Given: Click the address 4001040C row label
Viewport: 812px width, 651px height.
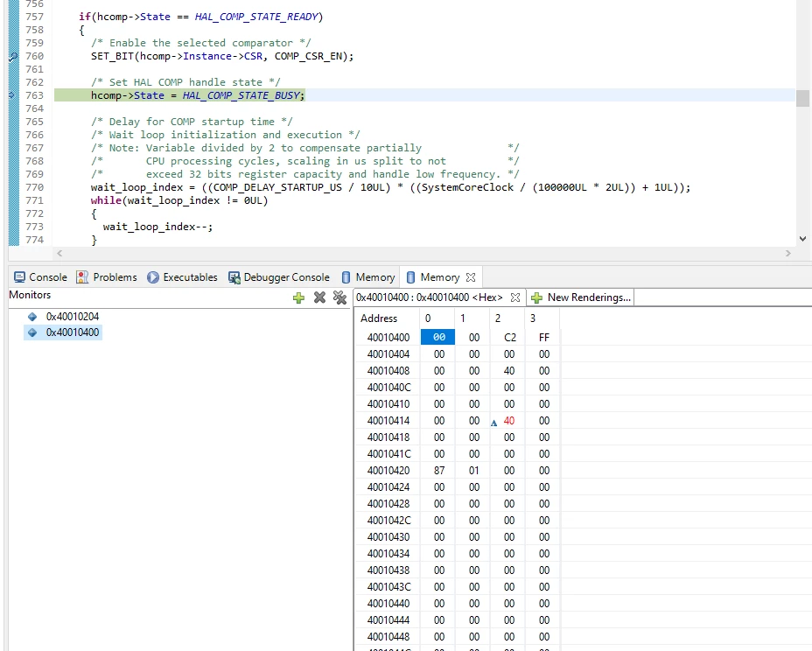Looking at the screenshot, I should [x=388, y=388].
